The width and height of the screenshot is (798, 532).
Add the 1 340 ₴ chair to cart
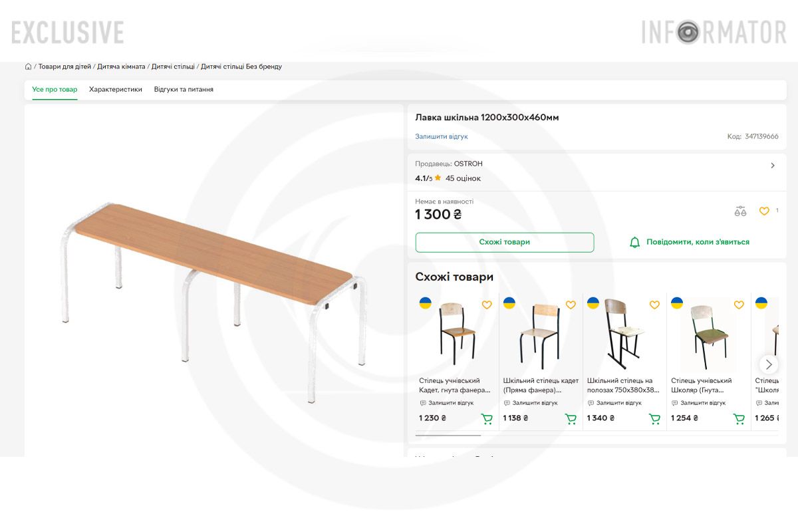click(654, 419)
